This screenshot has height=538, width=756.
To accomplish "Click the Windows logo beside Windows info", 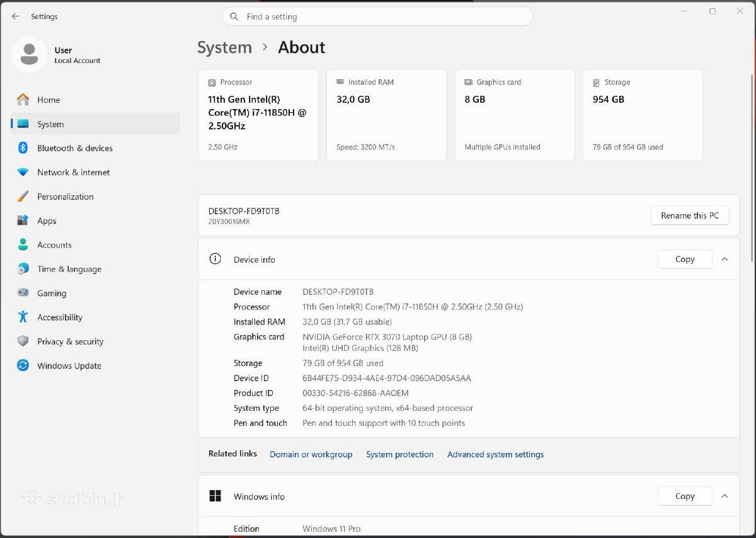I will click(x=215, y=496).
